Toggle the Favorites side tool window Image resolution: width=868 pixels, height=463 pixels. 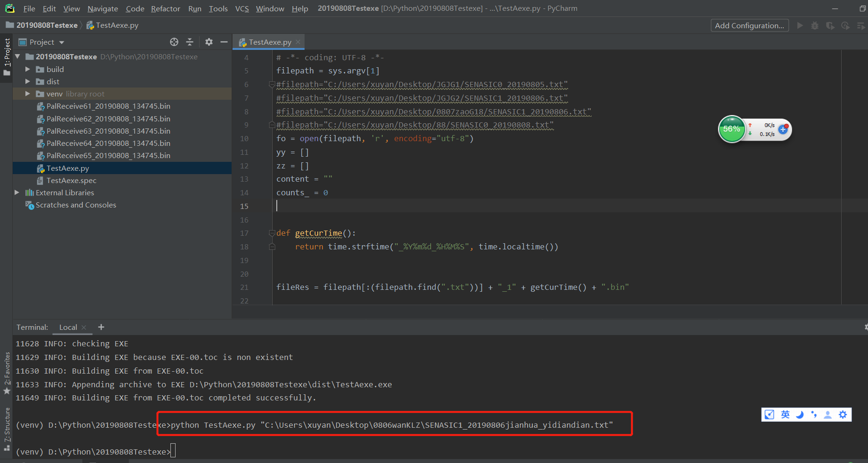click(7, 373)
